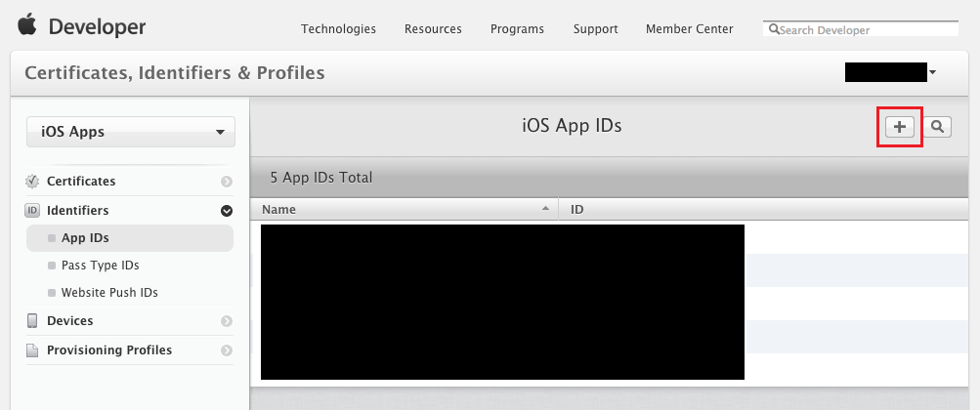Select App IDs in the sidebar

pyautogui.click(x=129, y=238)
